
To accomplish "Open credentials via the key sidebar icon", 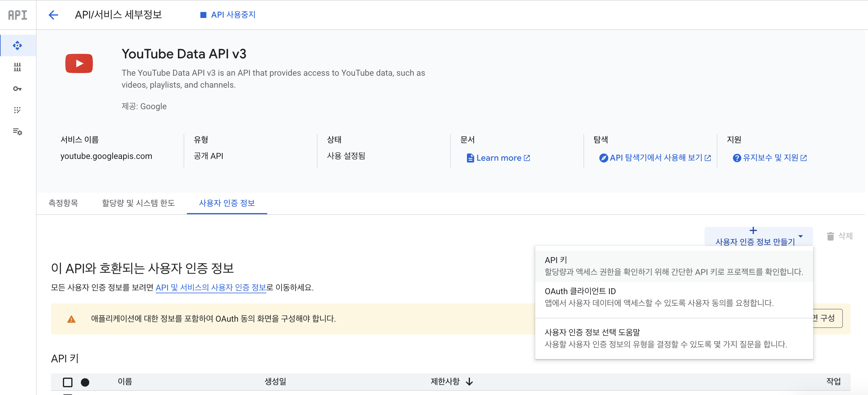I will (17, 89).
